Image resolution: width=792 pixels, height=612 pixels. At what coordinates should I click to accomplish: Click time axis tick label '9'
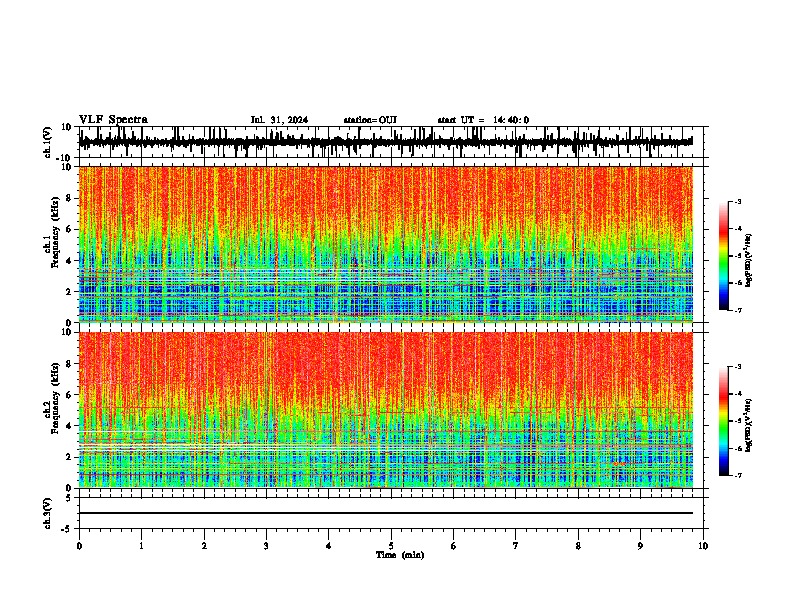point(640,546)
